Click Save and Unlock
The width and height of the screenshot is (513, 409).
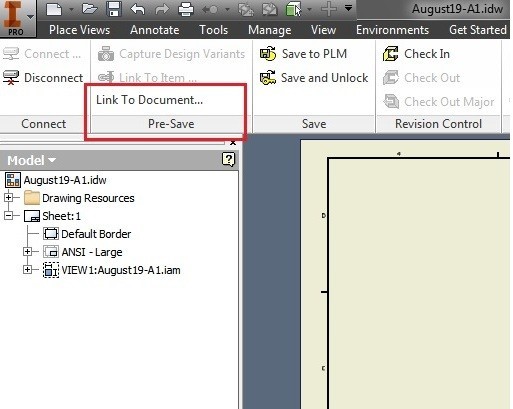pyautogui.click(x=314, y=78)
